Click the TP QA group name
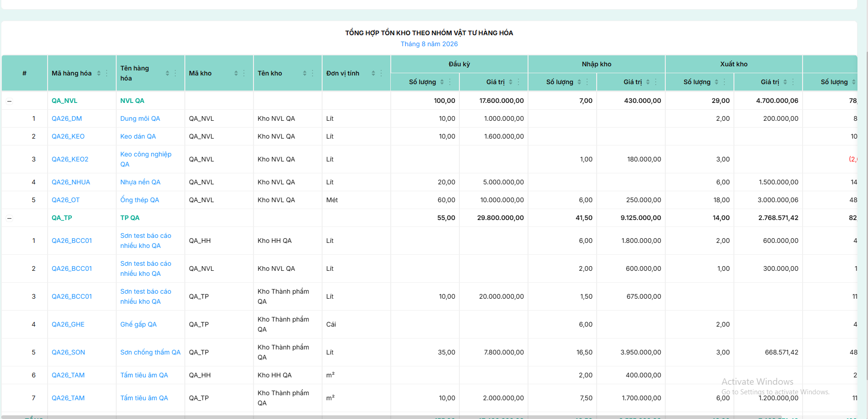This screenshot has height=419, width=868. pyautogui.click(x=130, y=218)
